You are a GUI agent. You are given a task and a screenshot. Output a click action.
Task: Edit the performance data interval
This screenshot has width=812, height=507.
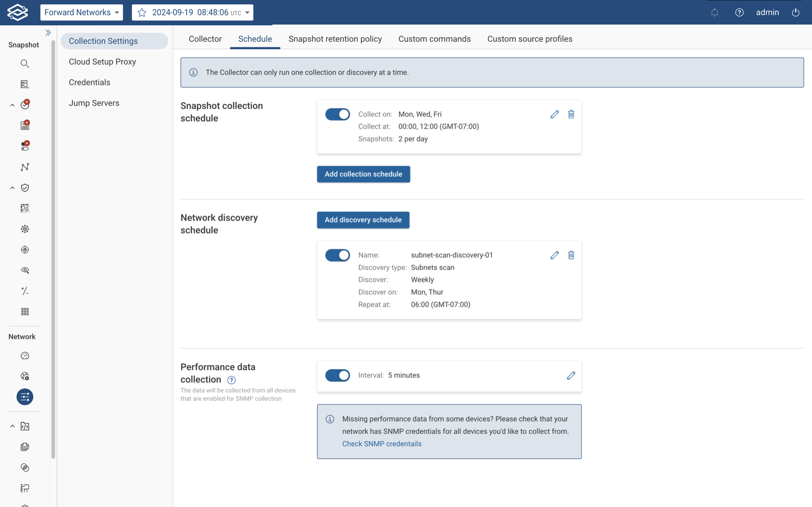coord(571,376)
